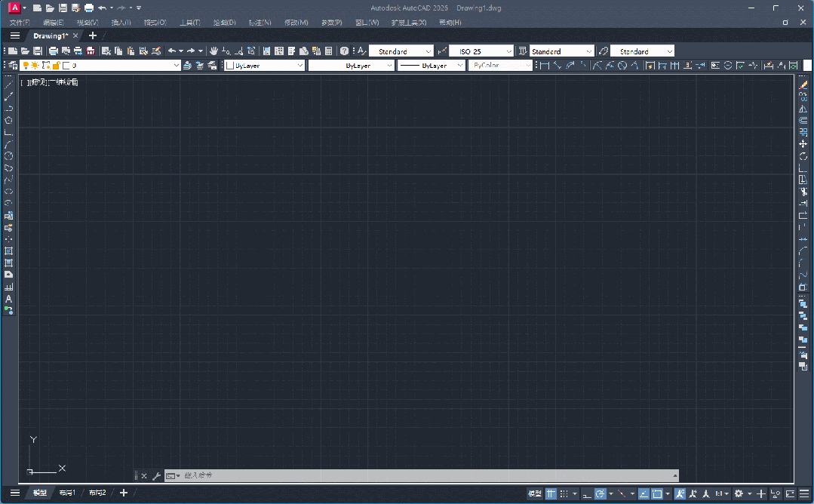814x504 pixels.
Task: Open the AutoCAD application menu logo
Action: click(x=14, y=8)
